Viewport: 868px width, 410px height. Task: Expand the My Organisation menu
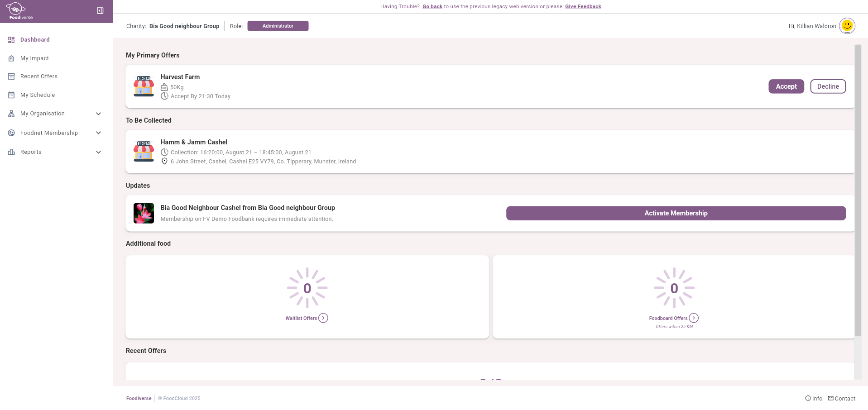click(98, 114)
